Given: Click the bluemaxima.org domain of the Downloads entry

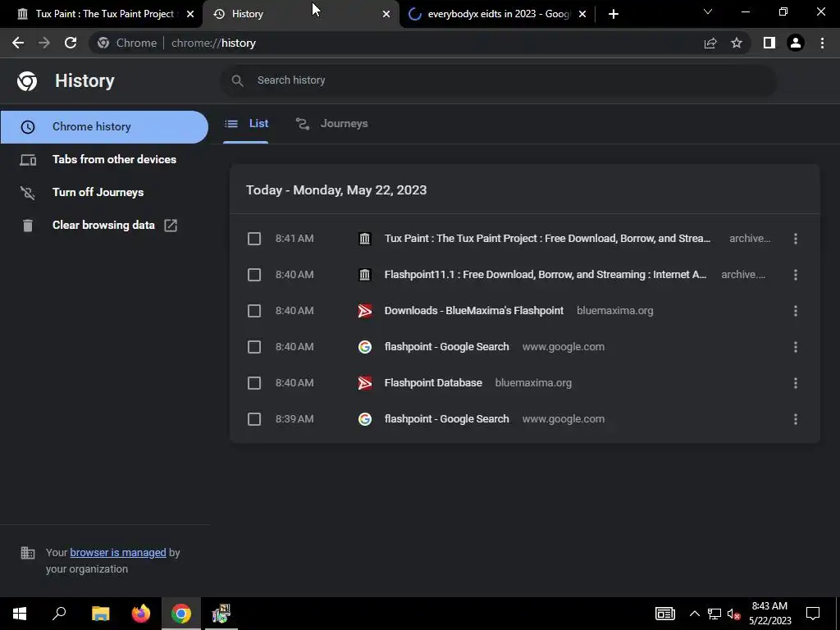Looking at the screenshot, I should (x=615, y=311).
